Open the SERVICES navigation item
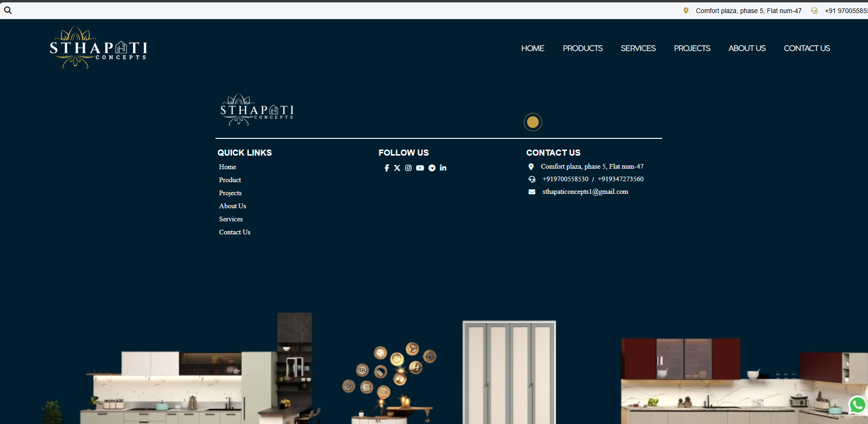868x424 pixels. 638,48
